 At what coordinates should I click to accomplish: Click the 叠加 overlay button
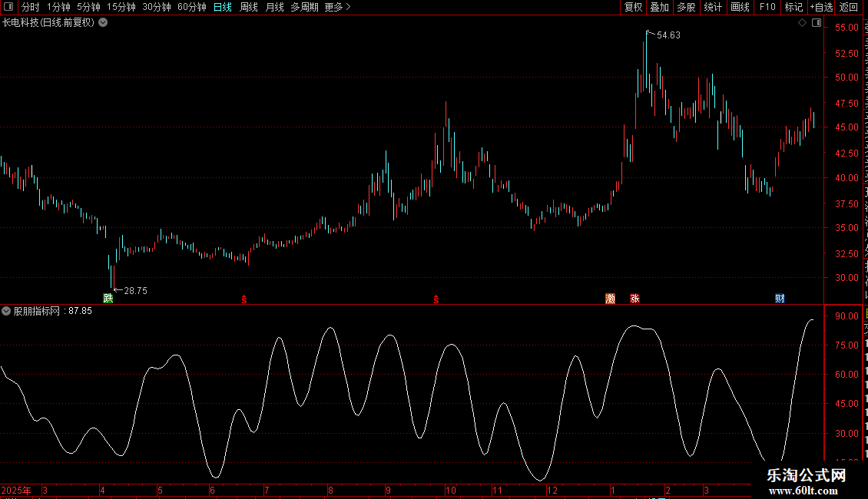click(x=659, y=7)
